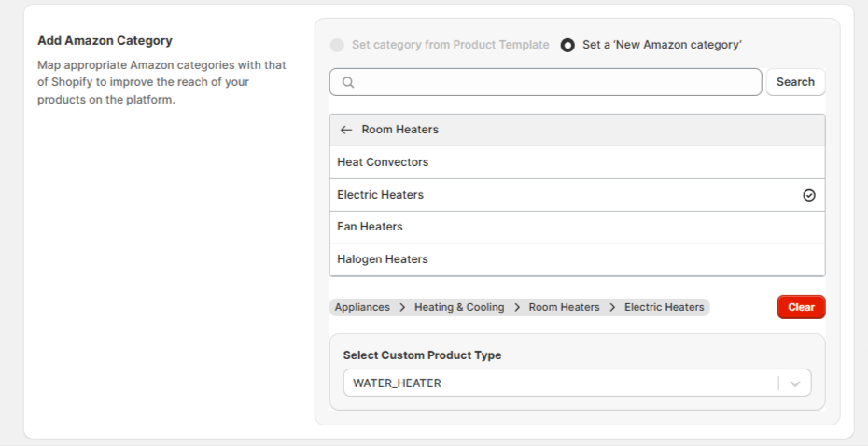Choose Electric Heaters category row
Viewport: 868px width, 446px height.
click(x=578, y=195)
